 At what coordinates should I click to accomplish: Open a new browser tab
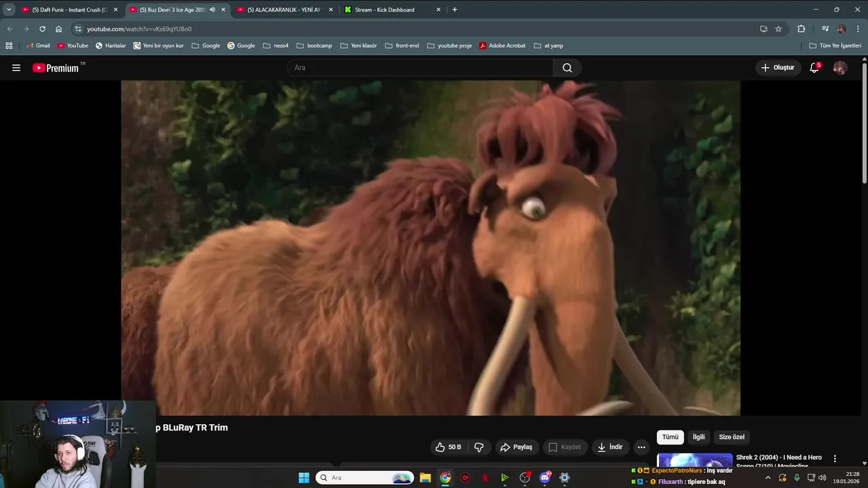(454, 9)
